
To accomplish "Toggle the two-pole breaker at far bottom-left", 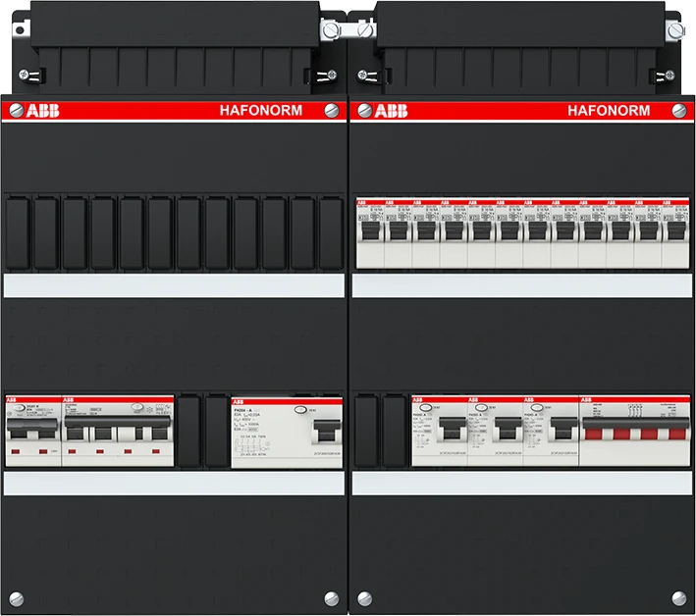I will coord(32,434).
